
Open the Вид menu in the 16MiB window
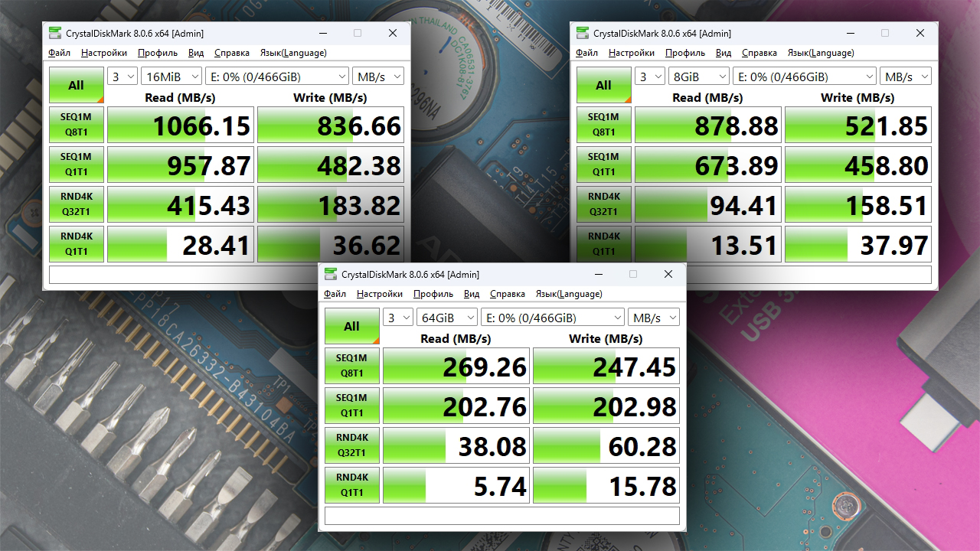coord(196,53)
